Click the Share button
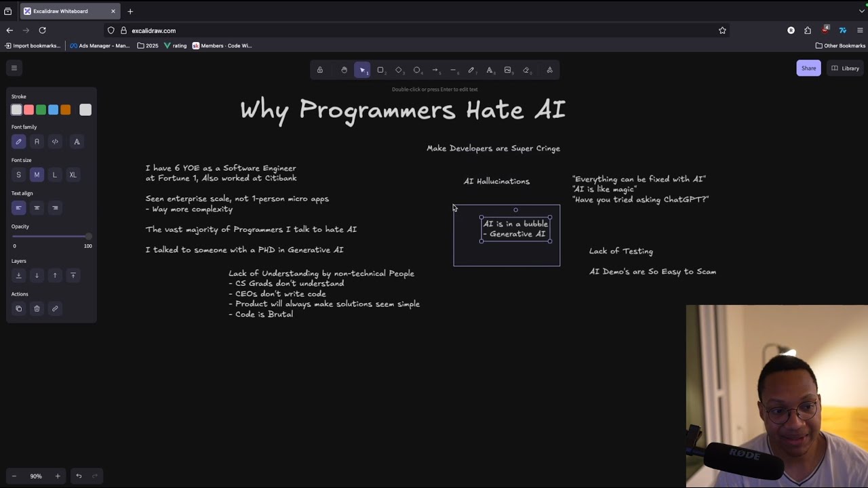 coord(808,68)
